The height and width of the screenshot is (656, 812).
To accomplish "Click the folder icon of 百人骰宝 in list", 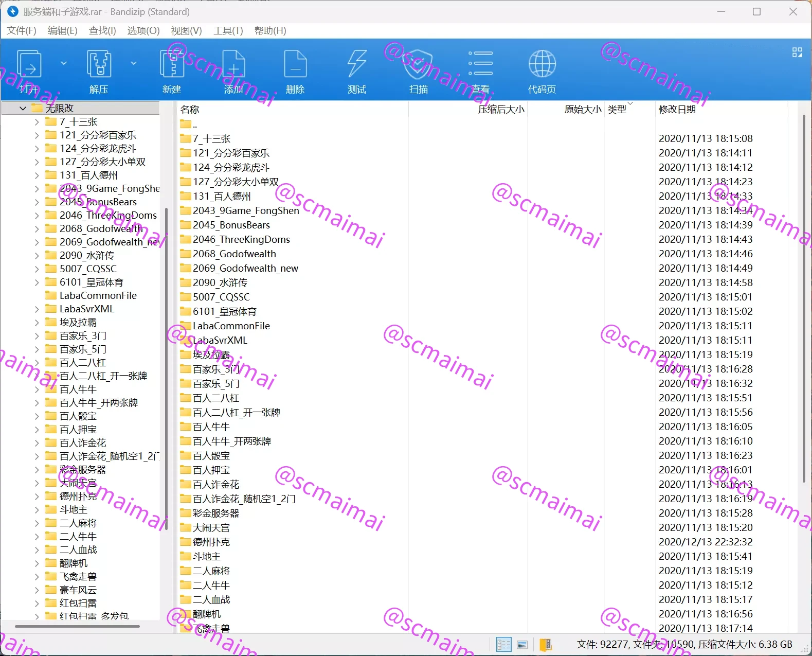I will pyautogui.click(x=186, y=455).
